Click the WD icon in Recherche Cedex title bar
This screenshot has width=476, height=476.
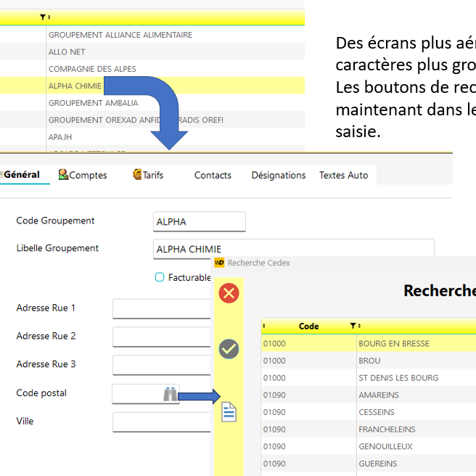point(218,263)
